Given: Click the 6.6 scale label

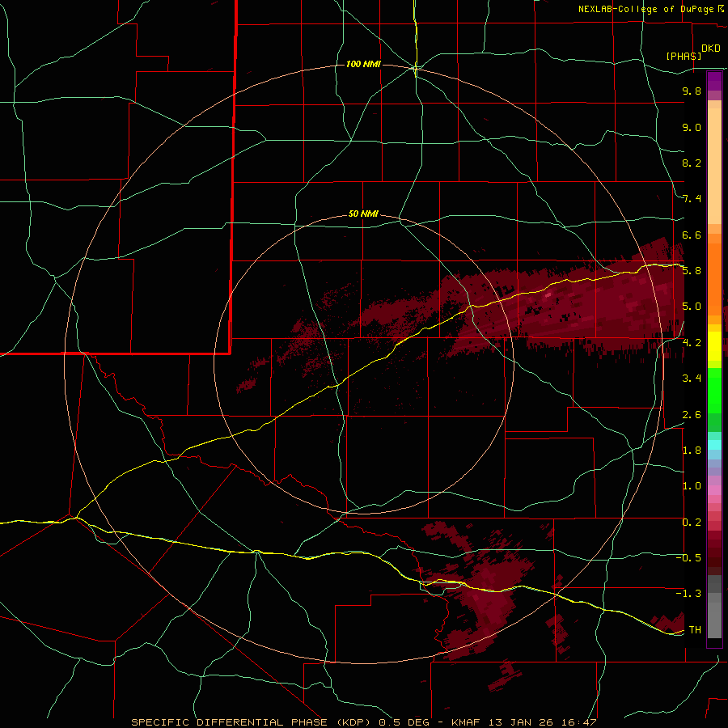Looking at the screenshot, I should pos(692,235).
